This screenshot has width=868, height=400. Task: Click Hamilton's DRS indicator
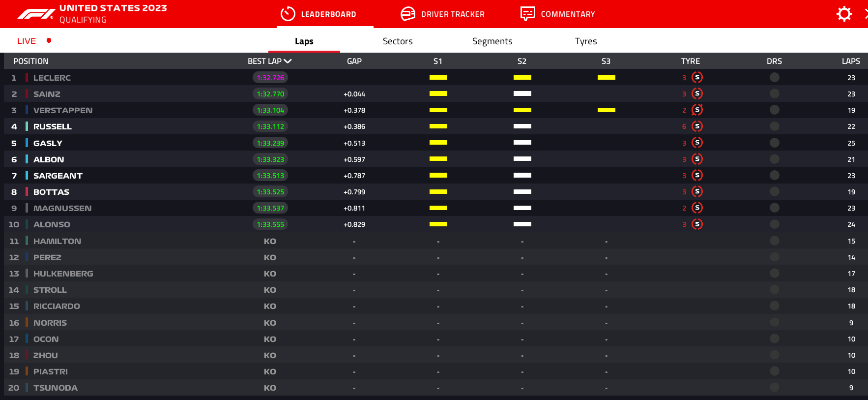click(x=775, y=241)
